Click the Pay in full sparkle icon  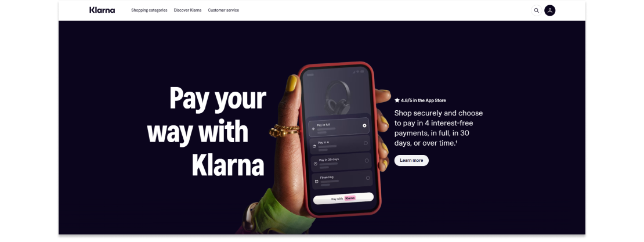point(313,129)
